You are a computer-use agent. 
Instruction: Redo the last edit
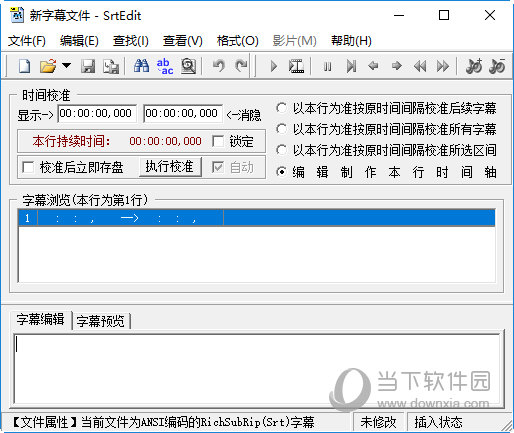click(241, 66)
